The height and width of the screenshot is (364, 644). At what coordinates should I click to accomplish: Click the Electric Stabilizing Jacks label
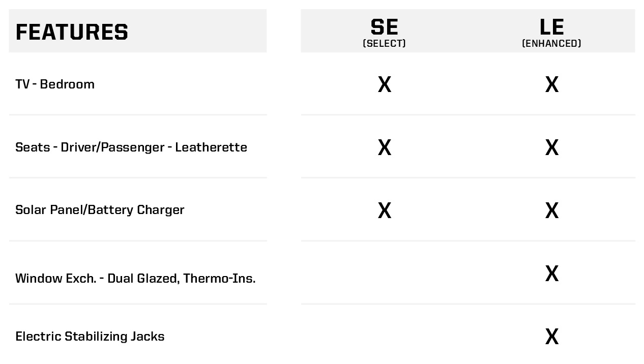point(90,336)
